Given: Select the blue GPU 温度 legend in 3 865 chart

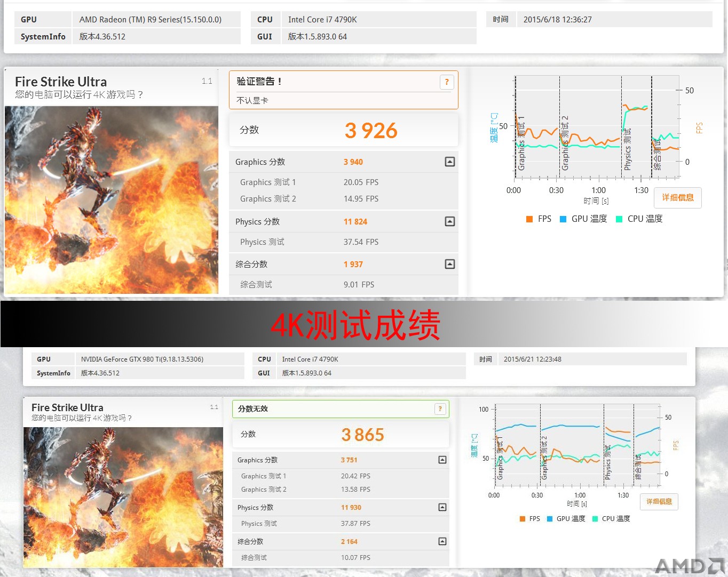Looking at the screenshot, I should [x=566, y=519].
